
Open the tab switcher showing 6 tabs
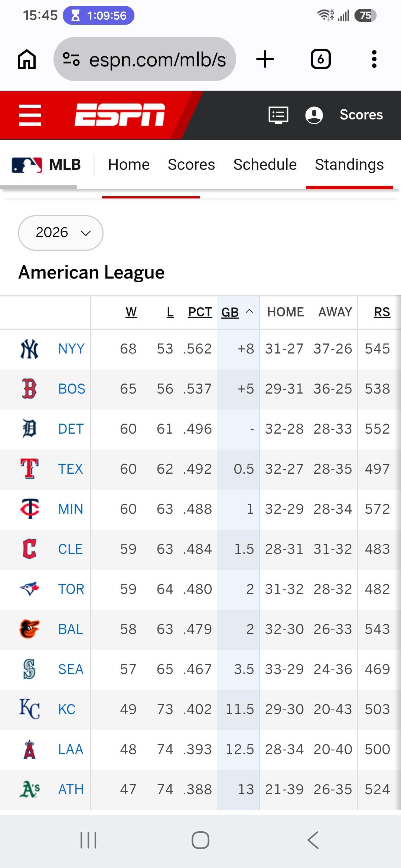tap(320, 59)
